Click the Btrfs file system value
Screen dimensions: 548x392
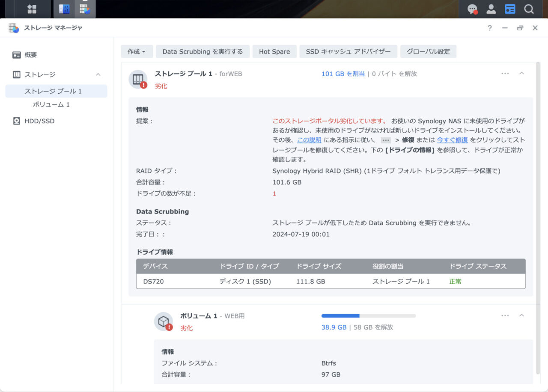pyautogui.click(x=329, y=363)
